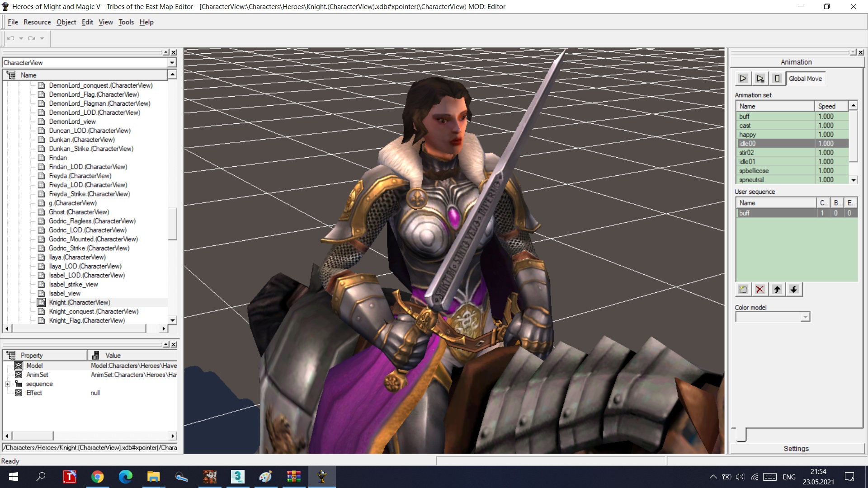Viewport: 868px width, 488px height.
Task: Launch Google Chrome from the taskbar
Action: 98,477
